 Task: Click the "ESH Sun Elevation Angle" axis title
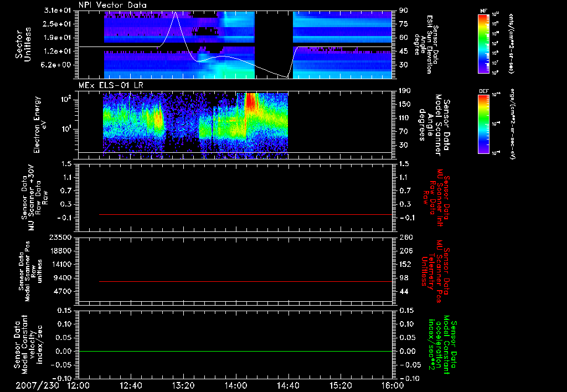(426, 44)
